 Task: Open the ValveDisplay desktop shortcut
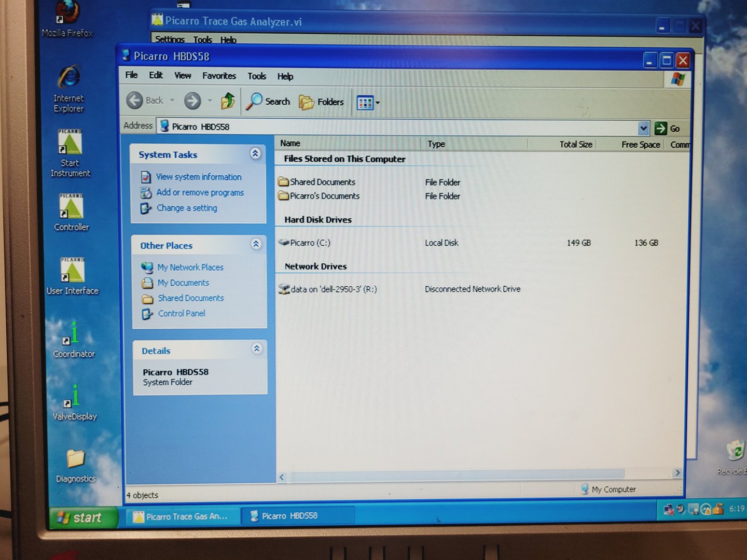pos(74,402)
